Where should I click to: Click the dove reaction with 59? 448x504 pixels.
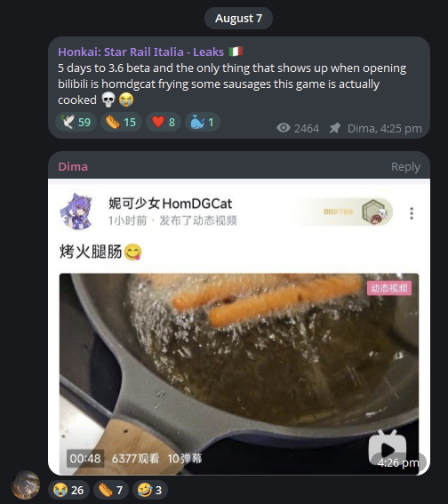pyautogui.click(x=76, y=122)
